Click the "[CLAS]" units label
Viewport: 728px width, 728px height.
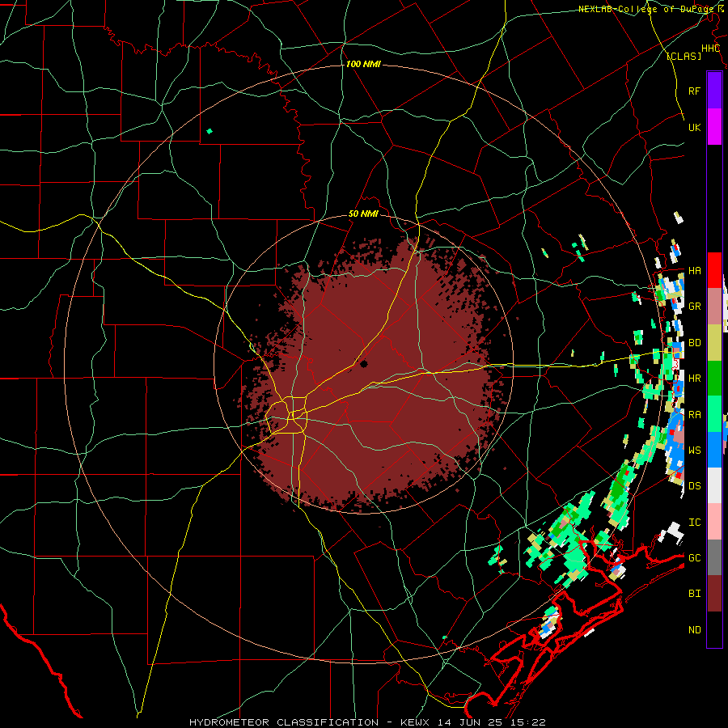(684, 56)
